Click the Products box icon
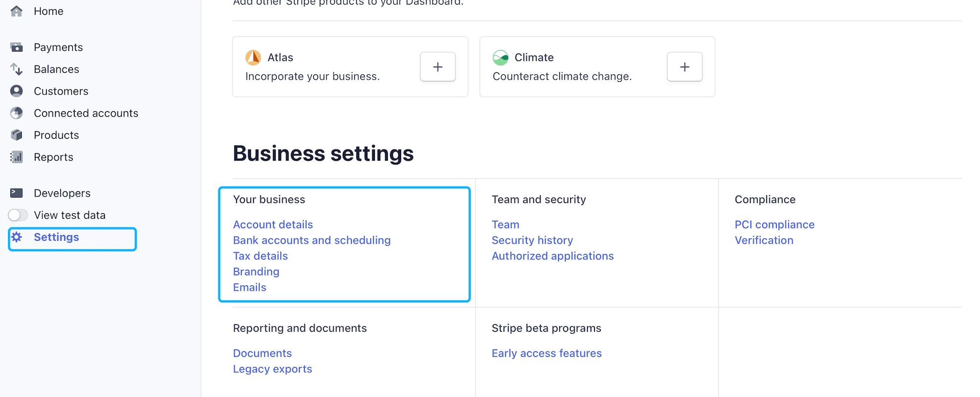Screen dimensions: 980x397 point(16,135)
